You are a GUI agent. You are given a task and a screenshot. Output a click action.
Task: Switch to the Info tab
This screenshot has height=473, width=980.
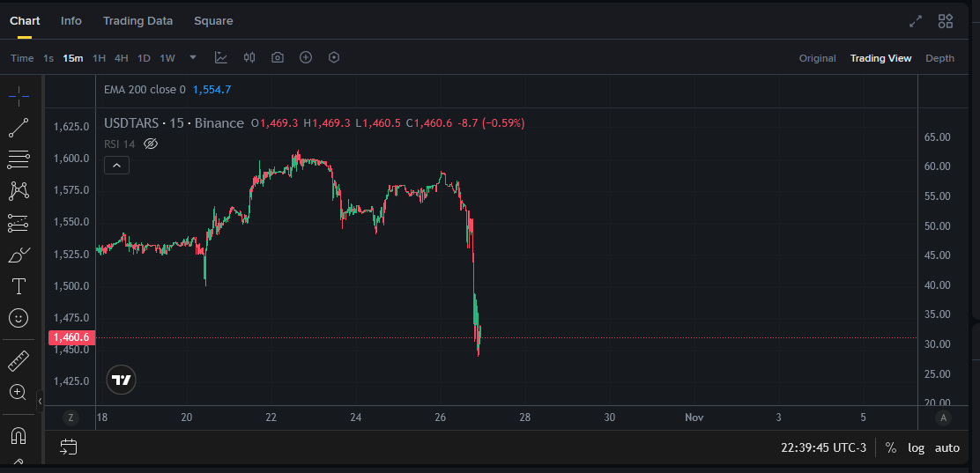(x=71, y=20)
